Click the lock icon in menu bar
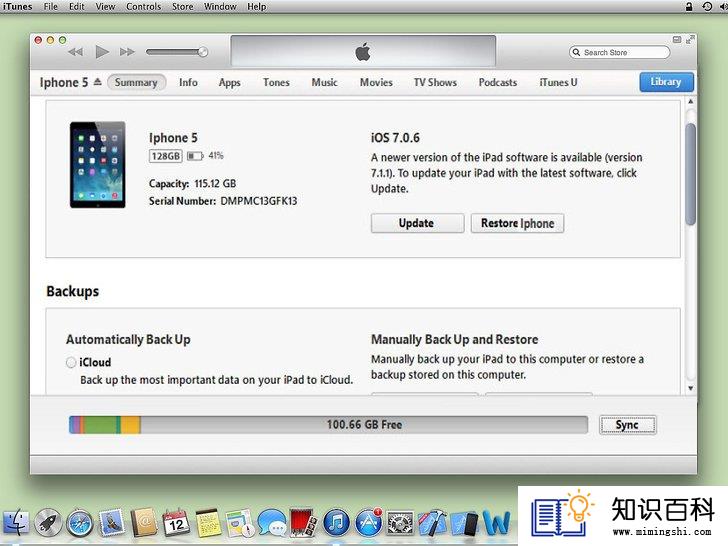 tap(689, 6)
